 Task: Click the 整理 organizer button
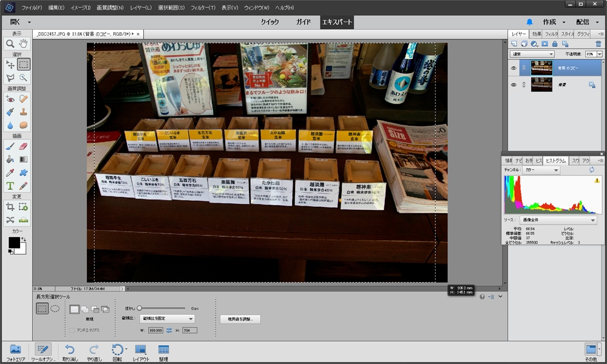(x=163, y=353)
